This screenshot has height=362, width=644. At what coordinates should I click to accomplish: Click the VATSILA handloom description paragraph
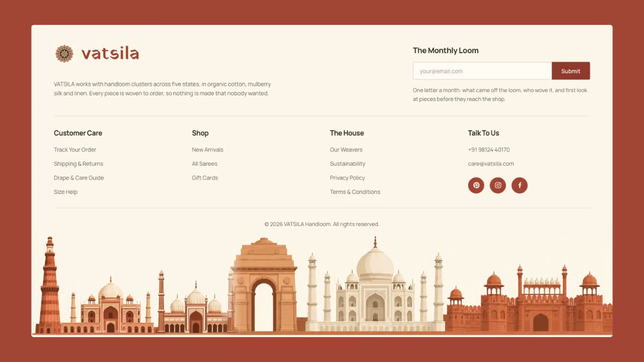pos(163,88)
